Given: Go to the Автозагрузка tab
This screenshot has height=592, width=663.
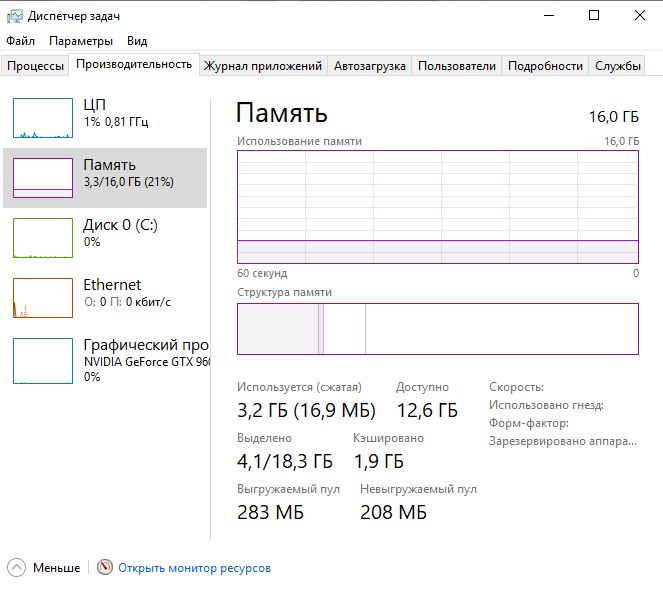Looking at the screenshot, I should point(370,66).
